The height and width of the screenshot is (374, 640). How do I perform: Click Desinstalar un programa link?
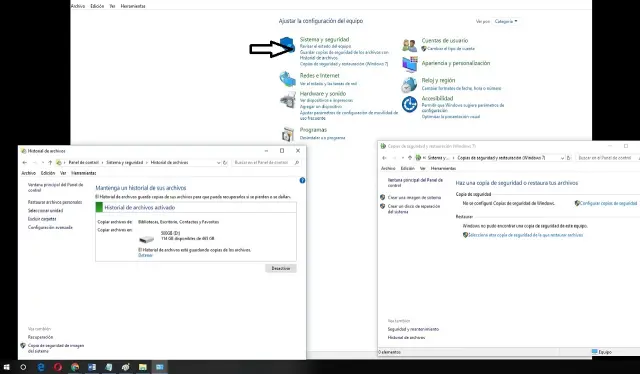click(322, 138)
